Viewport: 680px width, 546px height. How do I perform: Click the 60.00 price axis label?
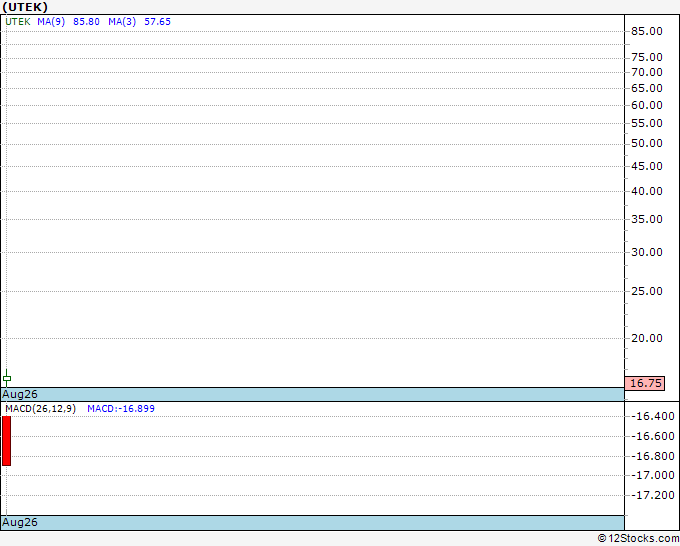pyautogui.click(x=647, y=105)
